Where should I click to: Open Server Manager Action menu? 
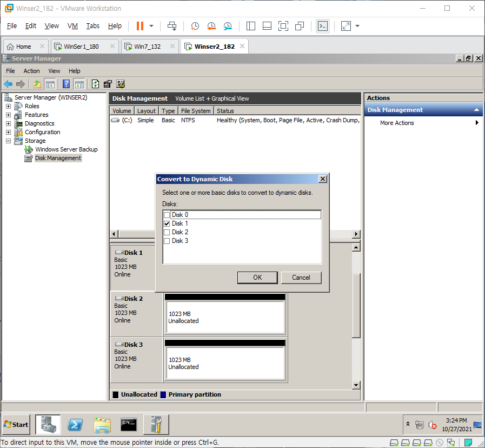pyautogui.click(x=31, y=71)
